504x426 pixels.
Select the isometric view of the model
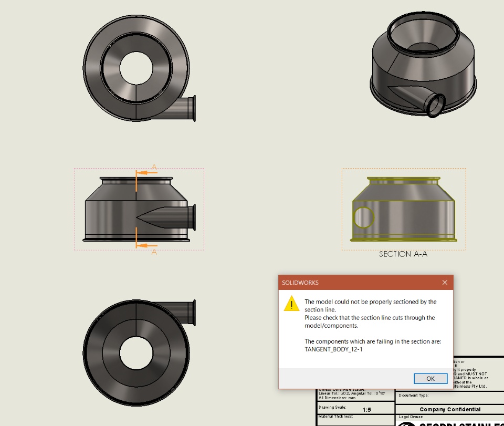[x=423, y=64]
